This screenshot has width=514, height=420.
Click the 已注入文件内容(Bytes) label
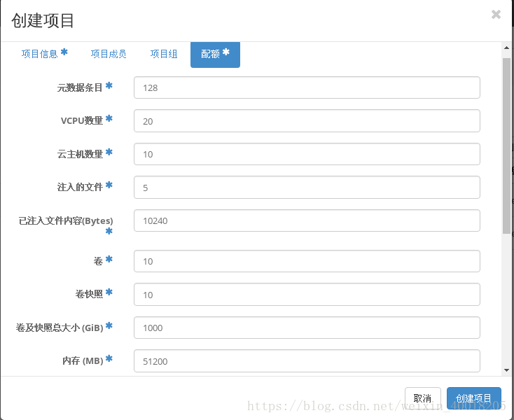click(66, 220)
